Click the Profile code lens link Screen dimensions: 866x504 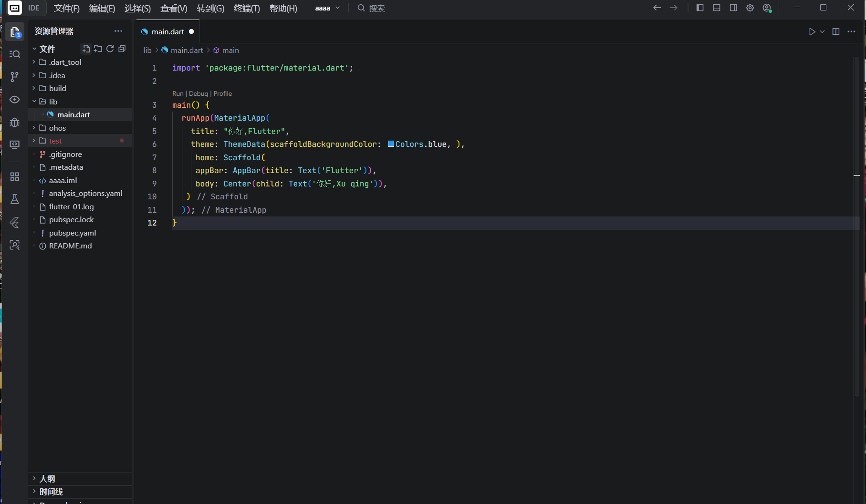223,93
